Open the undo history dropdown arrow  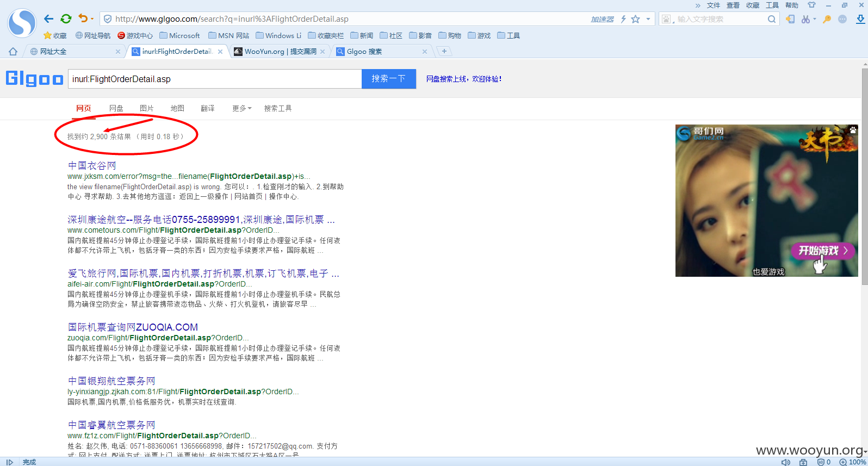[x=92, y=19]
